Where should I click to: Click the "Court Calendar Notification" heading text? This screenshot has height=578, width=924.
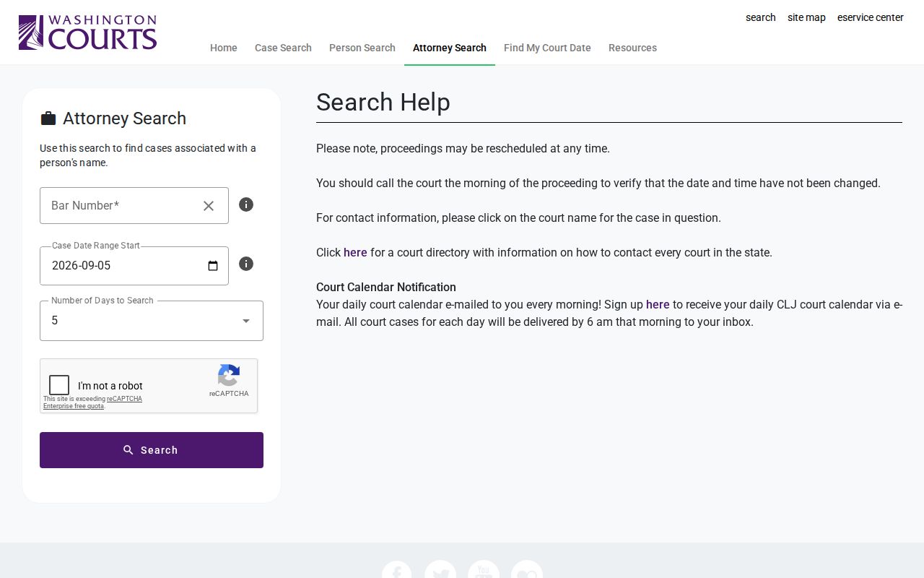tap(386, 287)
